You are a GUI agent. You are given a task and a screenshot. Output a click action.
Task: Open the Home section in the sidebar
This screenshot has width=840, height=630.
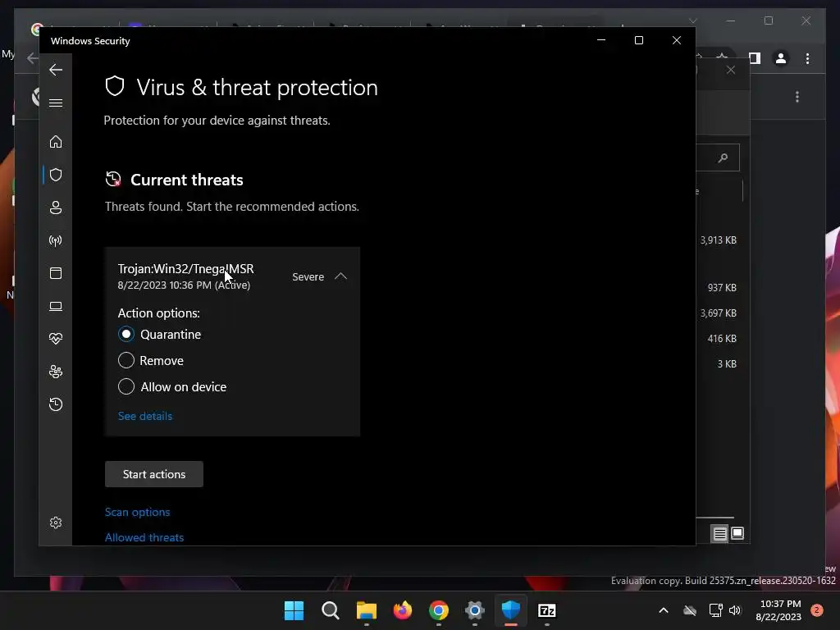(56, 142)
